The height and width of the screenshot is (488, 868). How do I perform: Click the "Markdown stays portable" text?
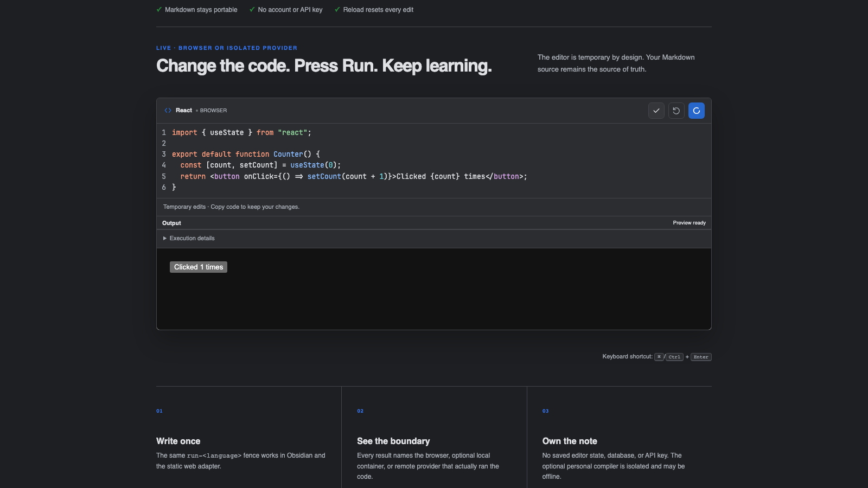tap(201, 10)
